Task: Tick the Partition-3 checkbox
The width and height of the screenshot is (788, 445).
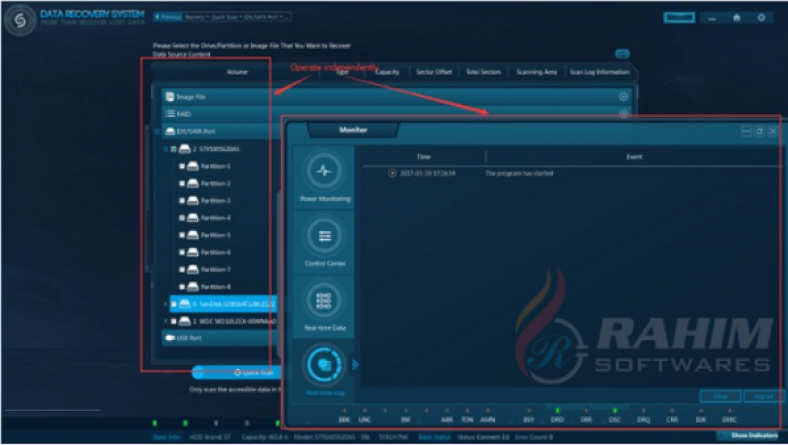Action: 182,201
